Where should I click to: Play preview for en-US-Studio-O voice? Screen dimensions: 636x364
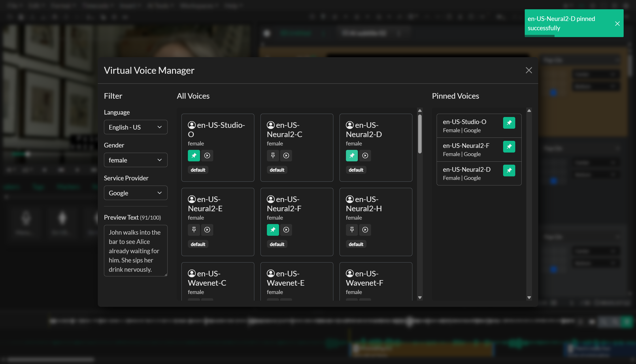[207, 155]
